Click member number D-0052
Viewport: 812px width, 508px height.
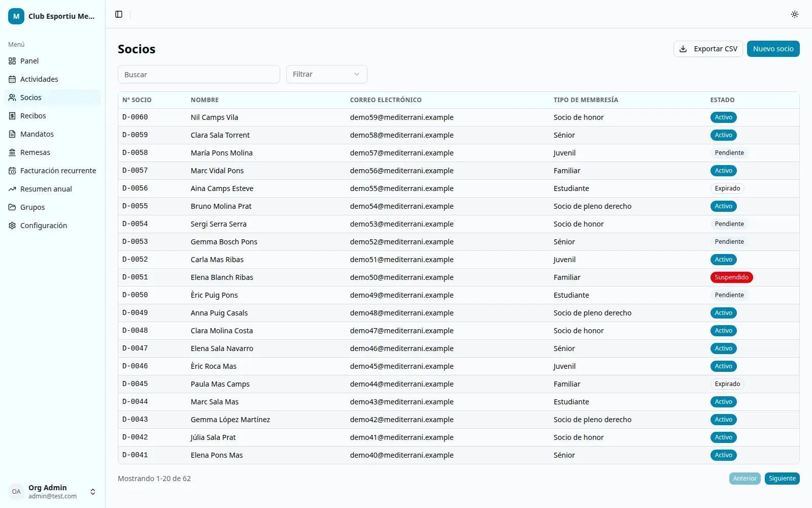tap(135, 260)
